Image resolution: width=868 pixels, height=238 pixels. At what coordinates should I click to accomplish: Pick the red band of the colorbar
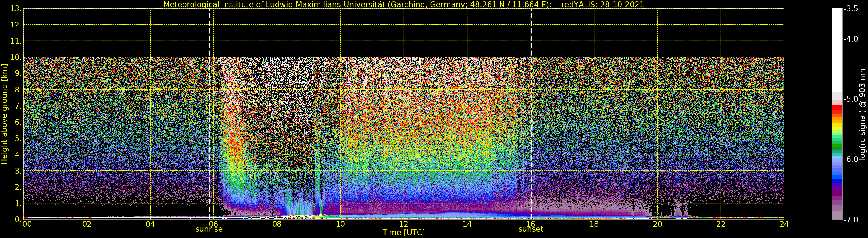(837, 109)
